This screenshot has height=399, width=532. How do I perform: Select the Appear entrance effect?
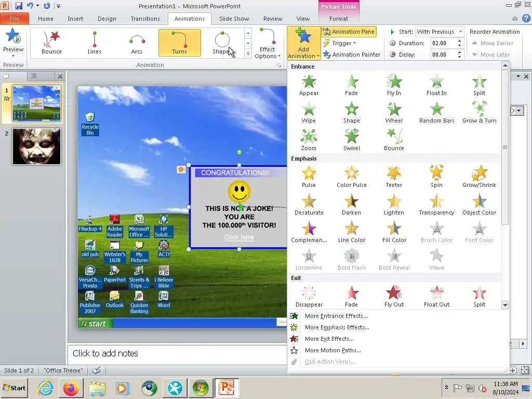pyautogui.click(x=309, y=85)
